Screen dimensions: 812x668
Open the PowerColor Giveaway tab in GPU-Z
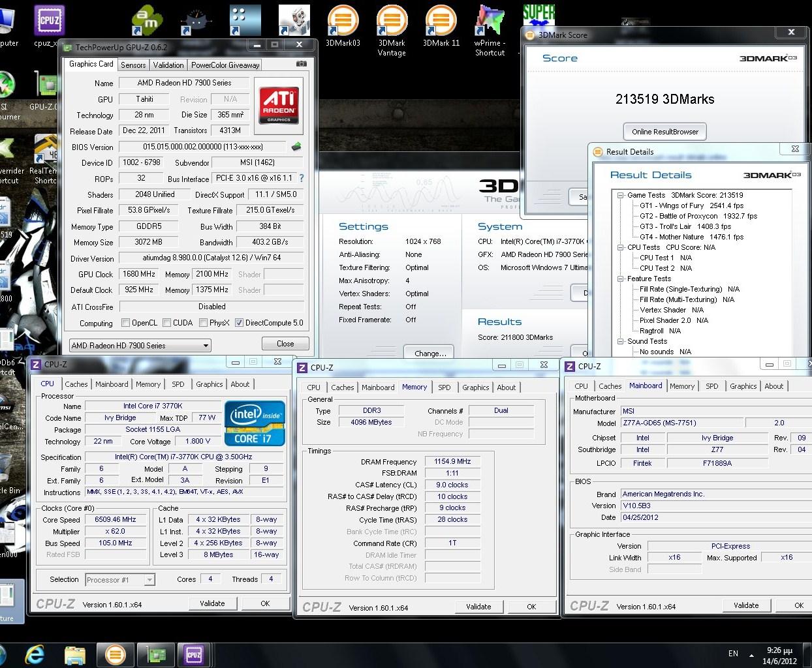(x=225, y=65)
